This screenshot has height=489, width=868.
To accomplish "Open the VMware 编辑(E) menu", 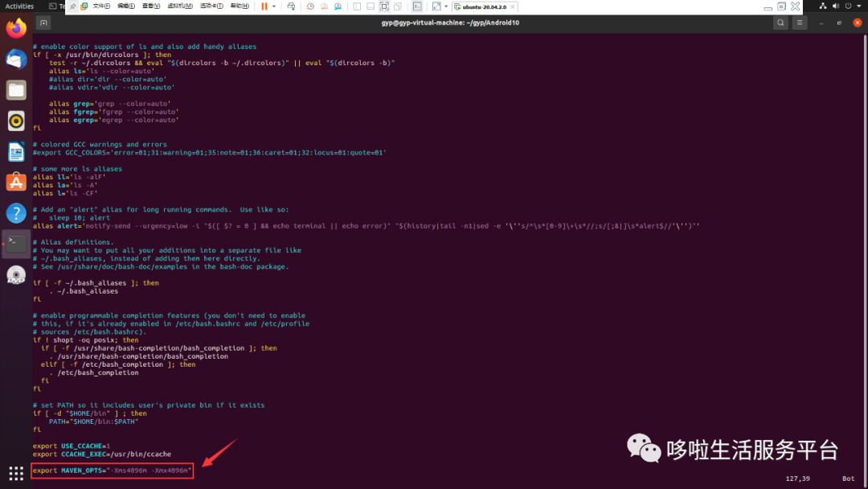I will (x=126, y=6).
